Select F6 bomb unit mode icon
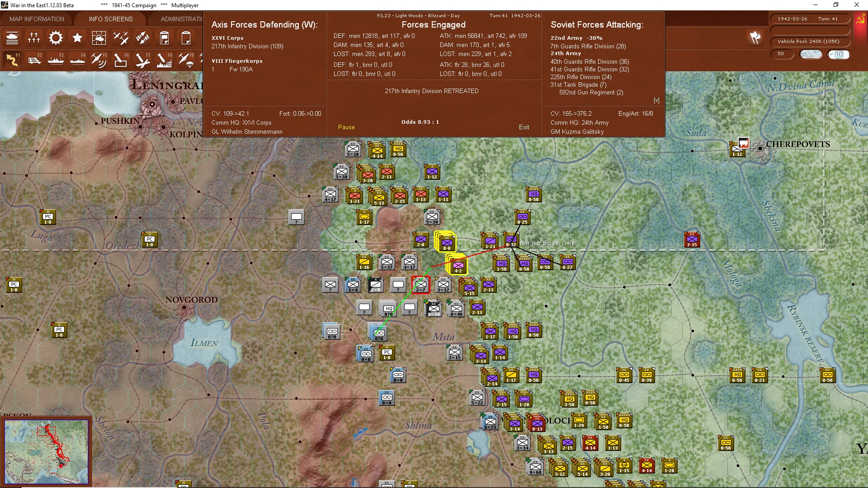 click(x=121, y=60)
